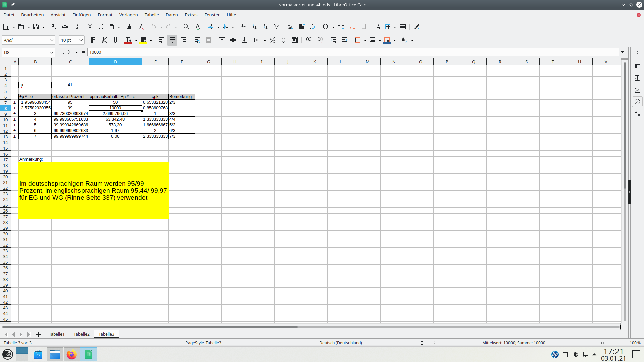Cut selection with the scissors icon
This screenshot has height=362, width=644.
[90, 27]
